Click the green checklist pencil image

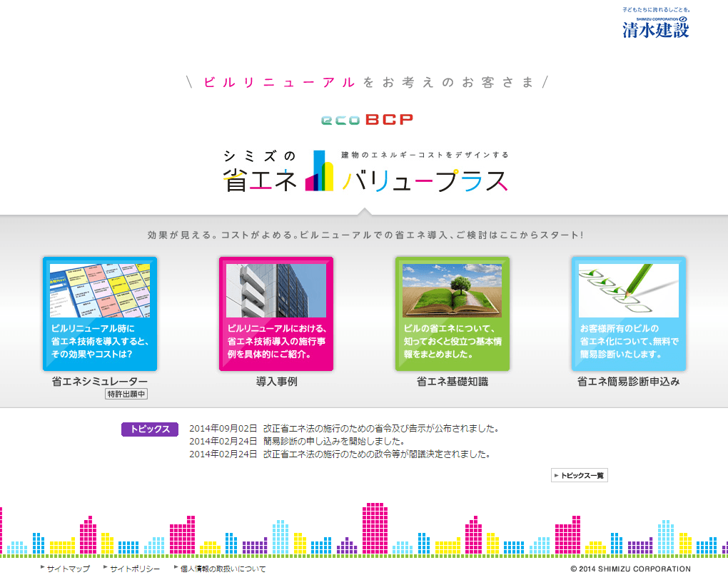628,289
